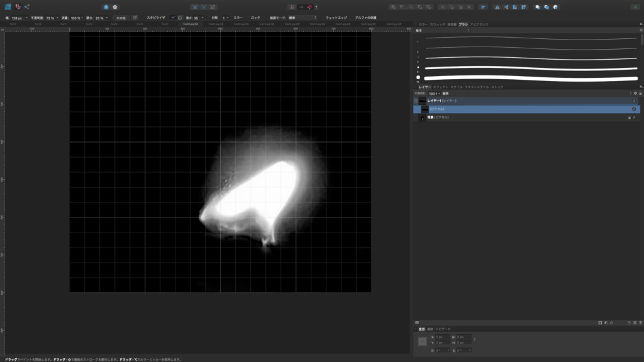Switch to the Liquify Persona icon
The height and width of the screenshot is (362, 644).
coord(18,6)
